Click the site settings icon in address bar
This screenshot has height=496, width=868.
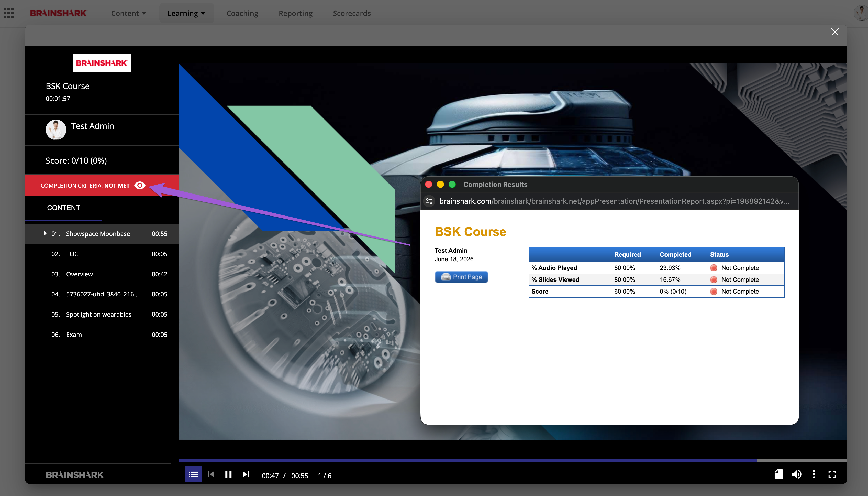429,201
